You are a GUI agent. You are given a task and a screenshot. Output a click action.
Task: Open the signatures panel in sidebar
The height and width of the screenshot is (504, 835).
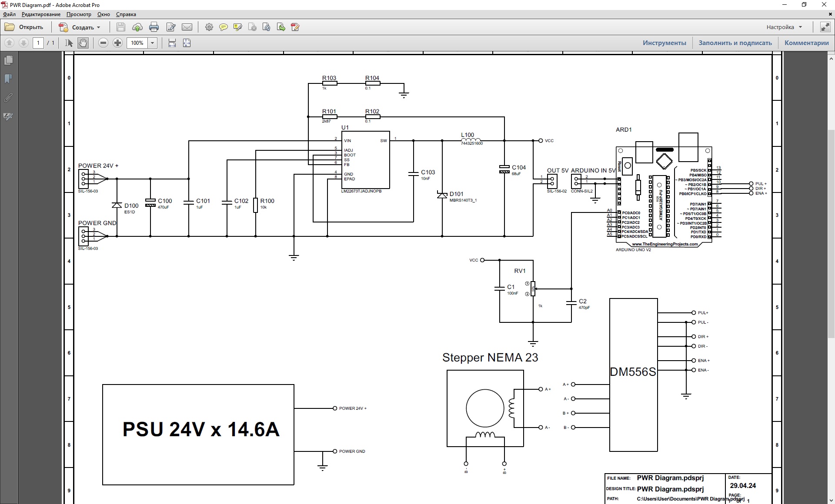point(8,116)
